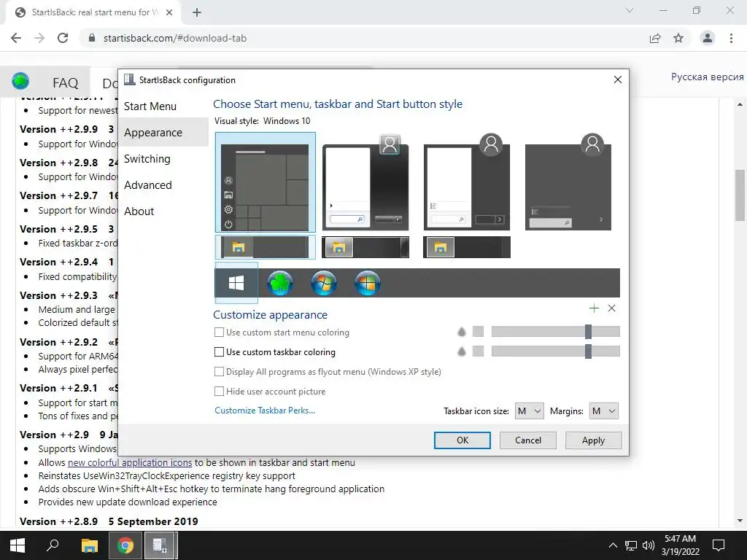Click the taskbar color droplet icon
747x560 pixels.
click(x=461, y=351)
